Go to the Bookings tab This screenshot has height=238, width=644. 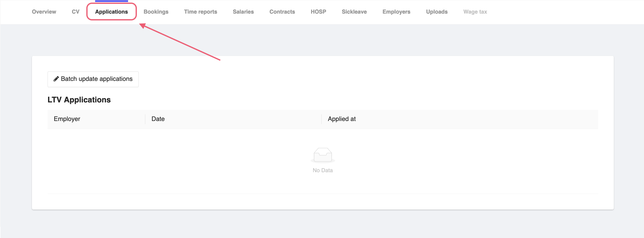tap(156, 11)
